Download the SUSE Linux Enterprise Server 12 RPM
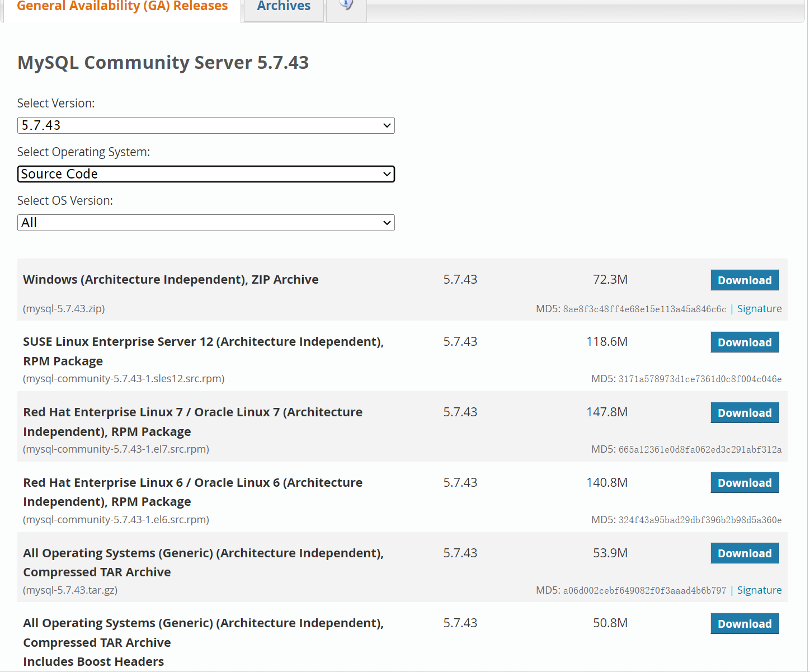The height and width of the screenshot is (672, 810). pos(745,342)
